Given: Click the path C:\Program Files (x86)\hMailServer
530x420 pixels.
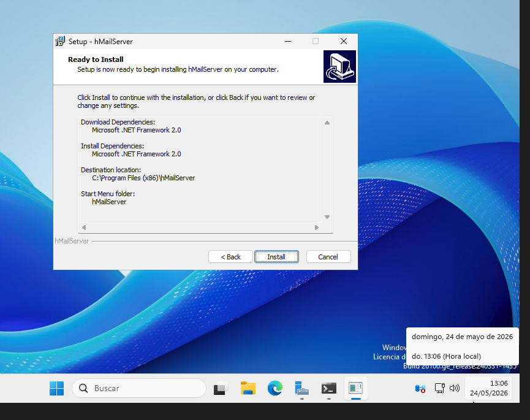Looking at the screenshot, I should pyautogui.click(x=143, y=178).
